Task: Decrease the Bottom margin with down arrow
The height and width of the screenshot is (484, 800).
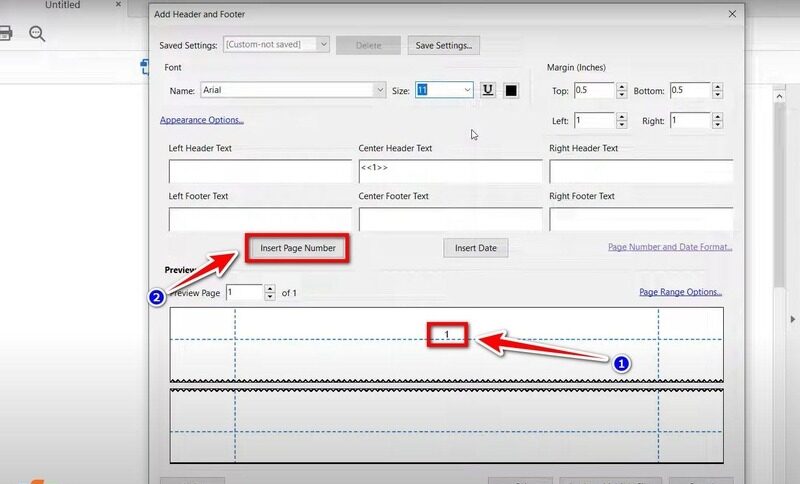Action: pyautogui.click(x=717, y=95)
